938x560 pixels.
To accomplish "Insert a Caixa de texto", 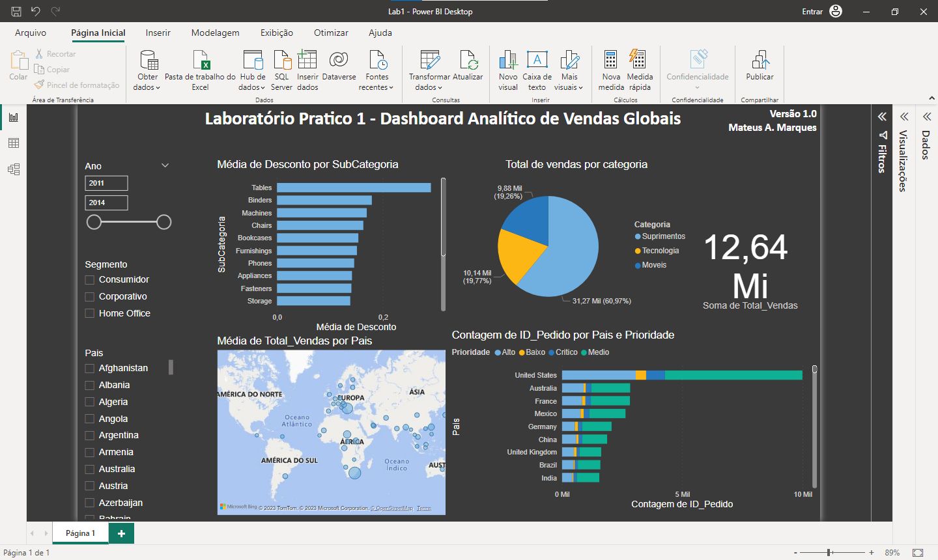I will pos(537,70).
